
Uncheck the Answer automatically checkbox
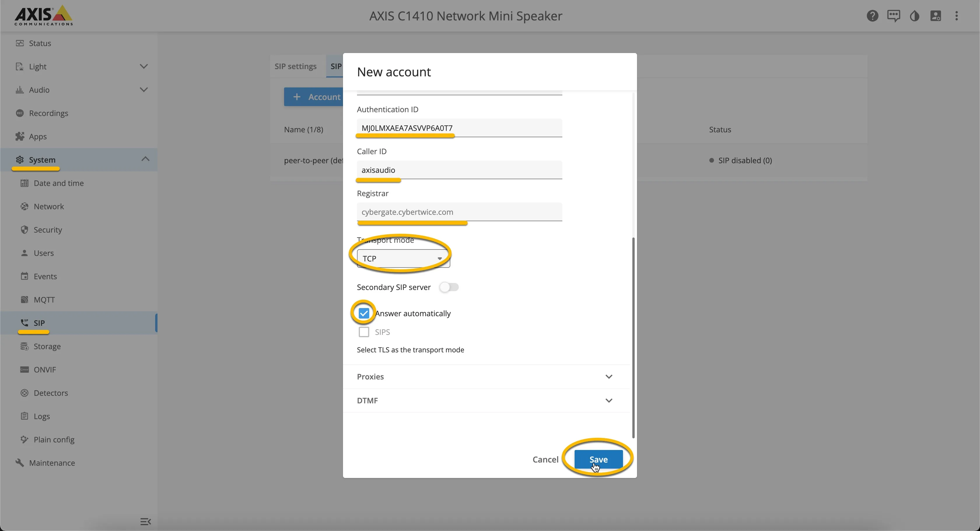[x=364, y=313]
